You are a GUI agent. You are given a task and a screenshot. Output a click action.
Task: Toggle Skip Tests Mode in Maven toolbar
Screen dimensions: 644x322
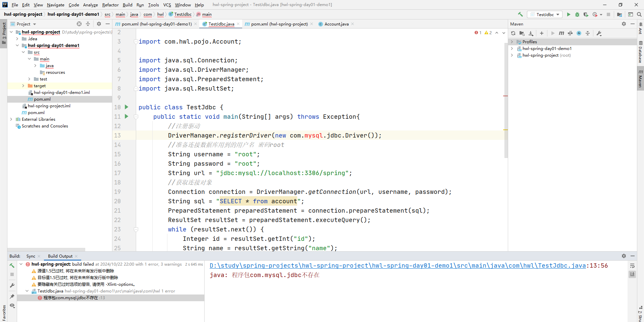pos(570,33)
